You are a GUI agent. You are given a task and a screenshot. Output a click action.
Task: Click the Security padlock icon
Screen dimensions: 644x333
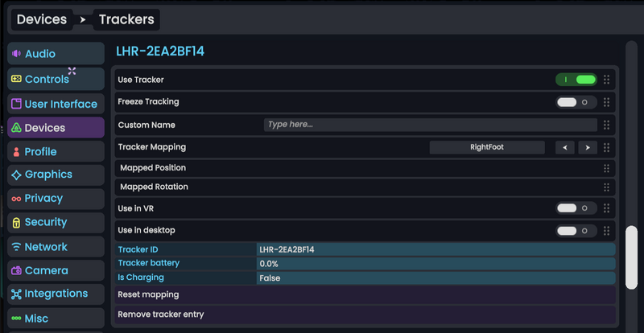coord(16,223)
